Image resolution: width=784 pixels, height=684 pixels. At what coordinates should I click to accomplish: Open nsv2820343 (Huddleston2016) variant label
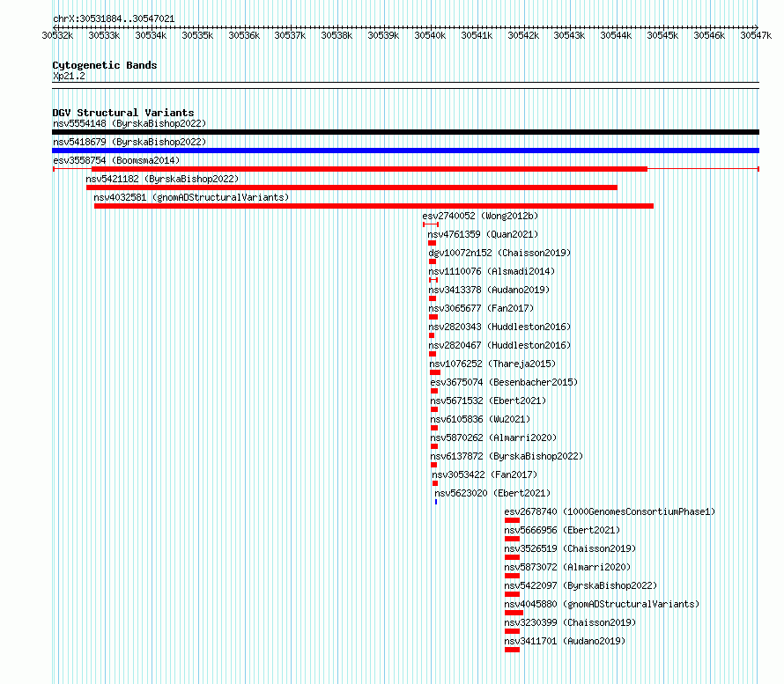(499, 327)
